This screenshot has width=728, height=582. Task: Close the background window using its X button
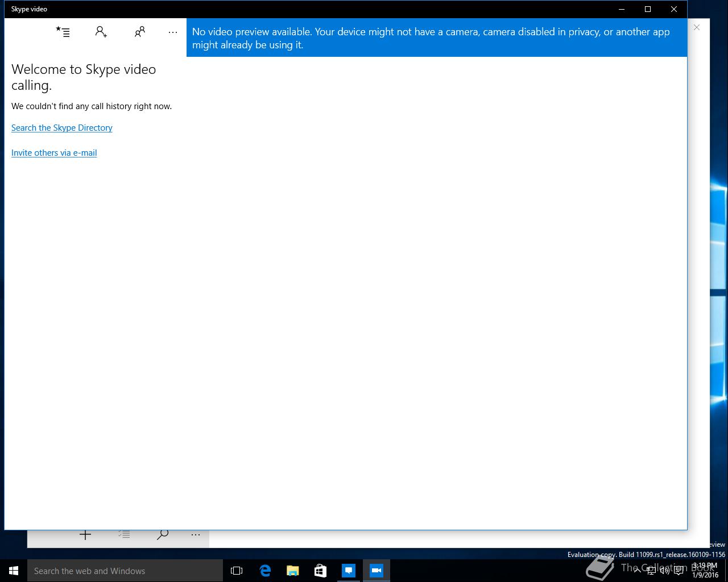[696, 27]
